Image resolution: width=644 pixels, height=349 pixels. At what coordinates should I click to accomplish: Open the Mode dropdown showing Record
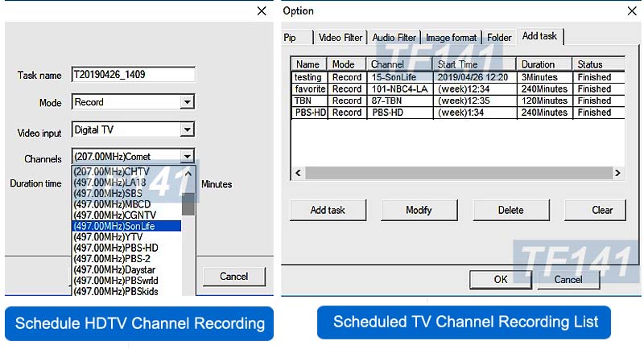pos(187,102)
